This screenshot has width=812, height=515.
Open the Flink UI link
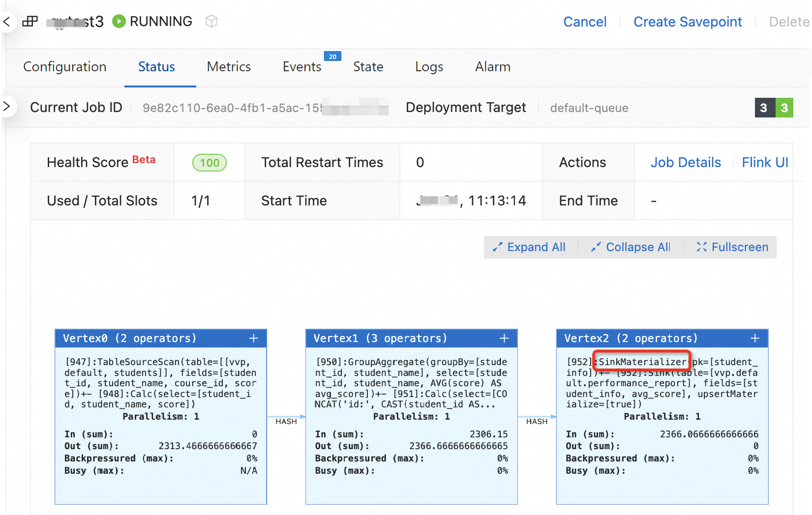[x=765, y=163]
